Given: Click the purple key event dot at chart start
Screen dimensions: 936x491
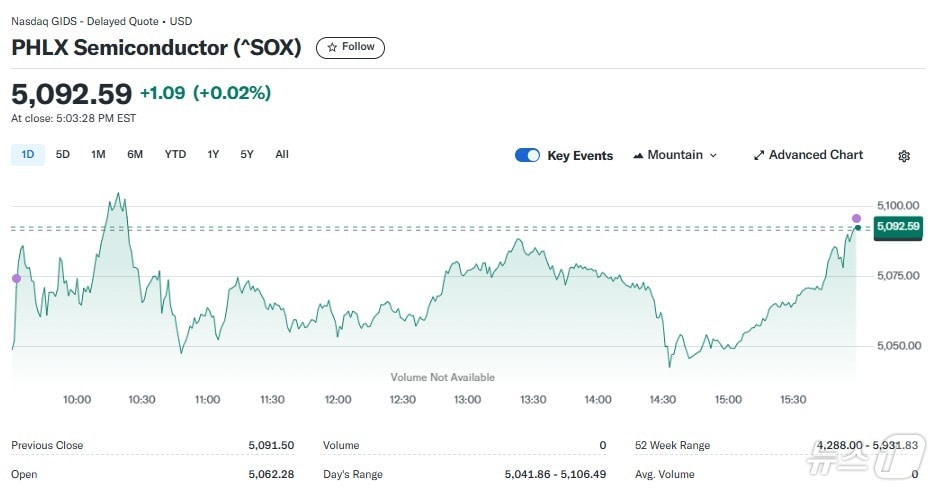Looking at the screenshot, I should coord(15,278).
